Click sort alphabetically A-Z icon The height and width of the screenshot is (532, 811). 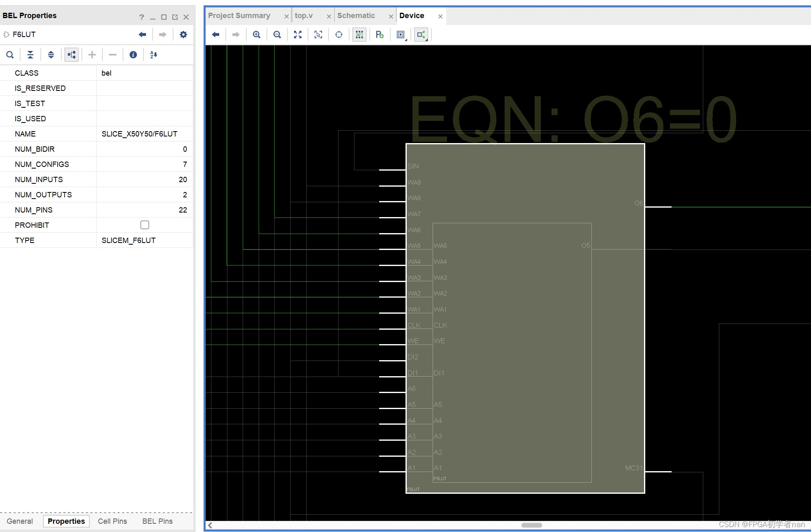tap(154, 55)
